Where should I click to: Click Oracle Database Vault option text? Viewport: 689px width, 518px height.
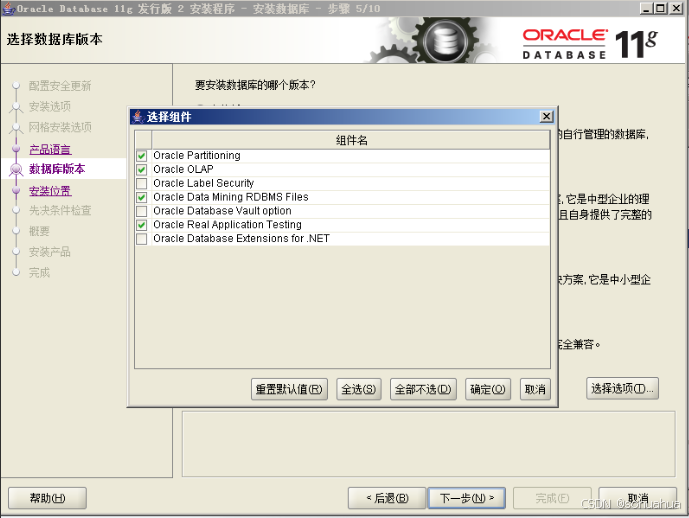(x=222, y=211)
